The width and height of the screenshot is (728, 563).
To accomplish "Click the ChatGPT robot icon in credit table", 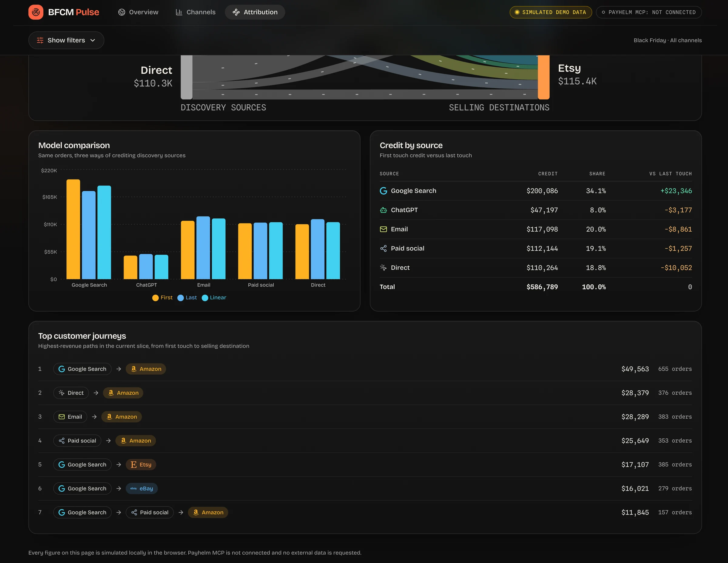I will (383, 210).
